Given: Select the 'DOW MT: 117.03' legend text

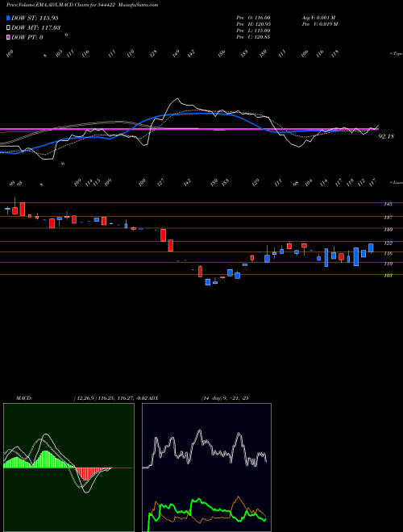Looking at the screenshot, I should tap(35, 28).
